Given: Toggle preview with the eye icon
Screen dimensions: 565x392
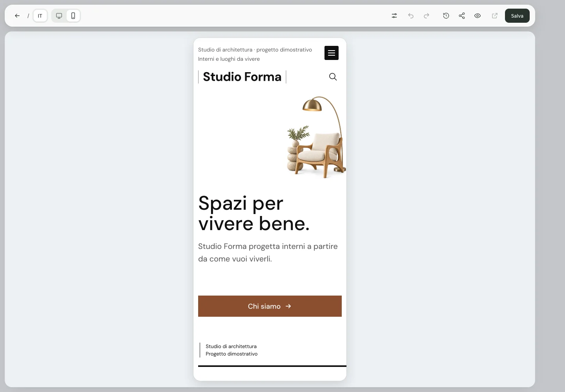Looking at the screenshot, I should 478,16.
